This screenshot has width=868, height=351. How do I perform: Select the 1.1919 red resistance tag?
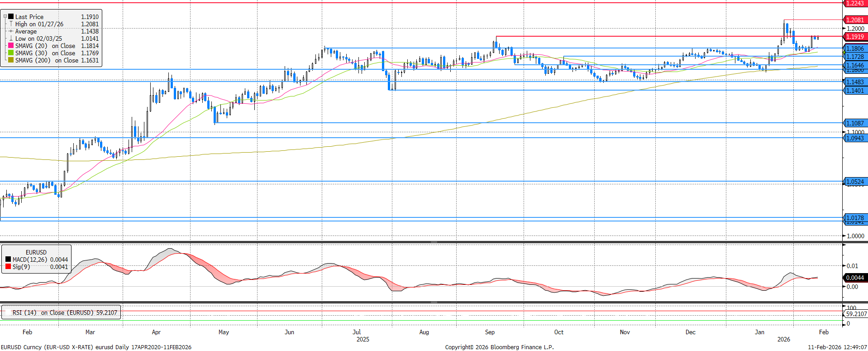point(855,37)
